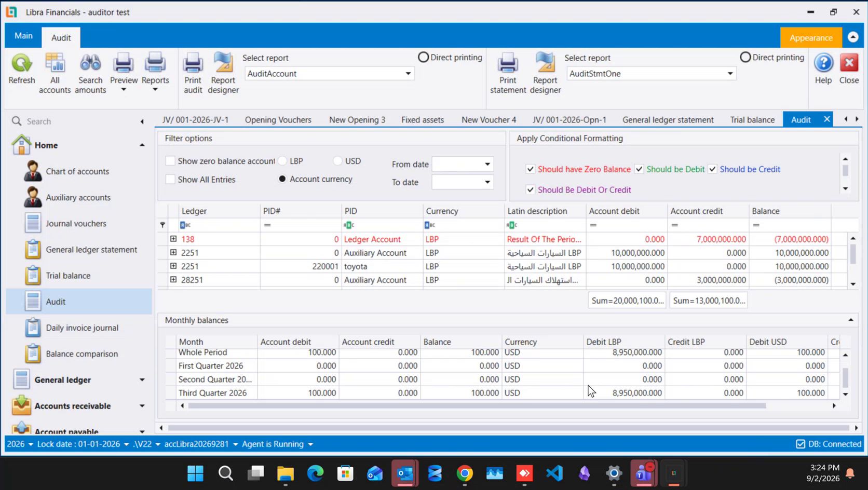This screenshot has width=868, height=490.
Task: Open the AuditStmtOne report dropdown
Action: [x=730, y=74]
